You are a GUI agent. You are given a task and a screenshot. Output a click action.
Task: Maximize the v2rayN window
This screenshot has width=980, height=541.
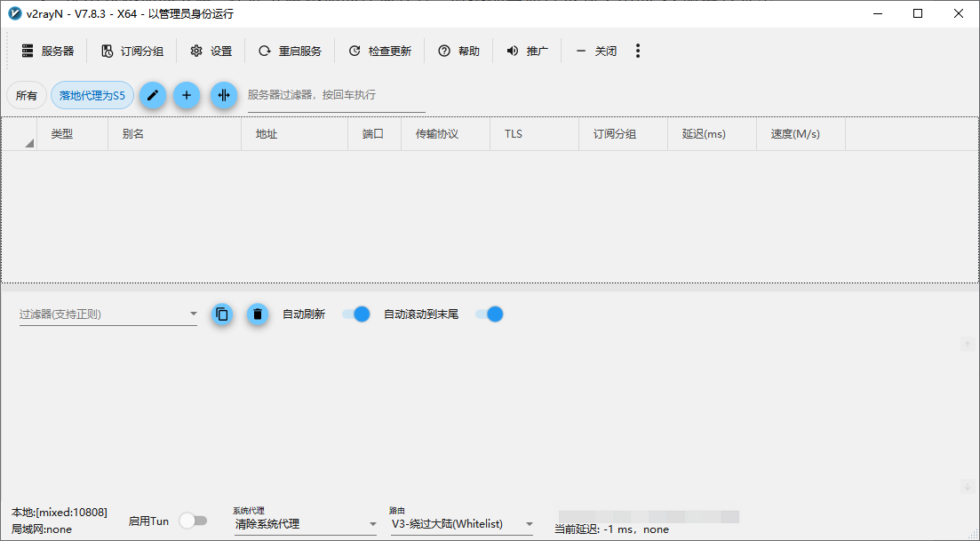tap(918, 13)
